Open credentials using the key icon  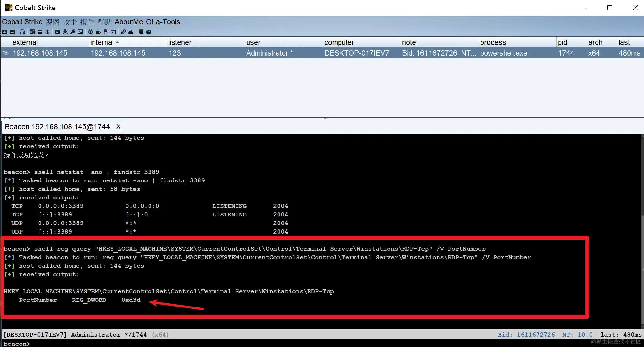coord(73,32)
